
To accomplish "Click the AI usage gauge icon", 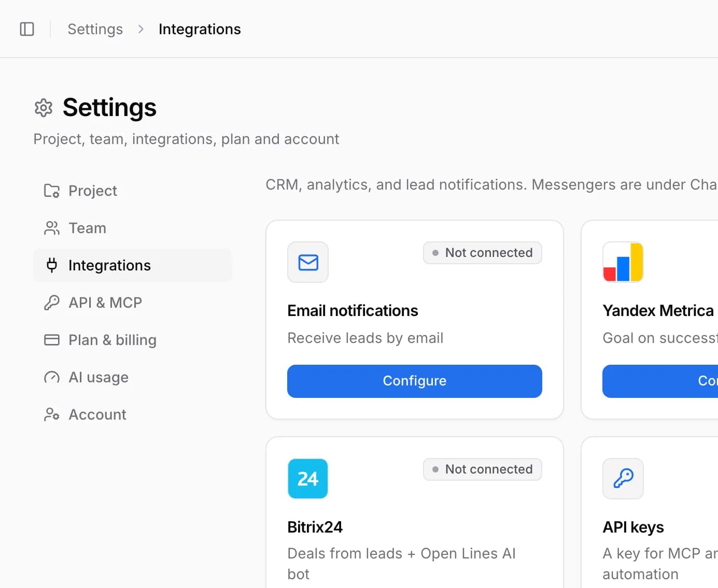I will pos(51,377).
